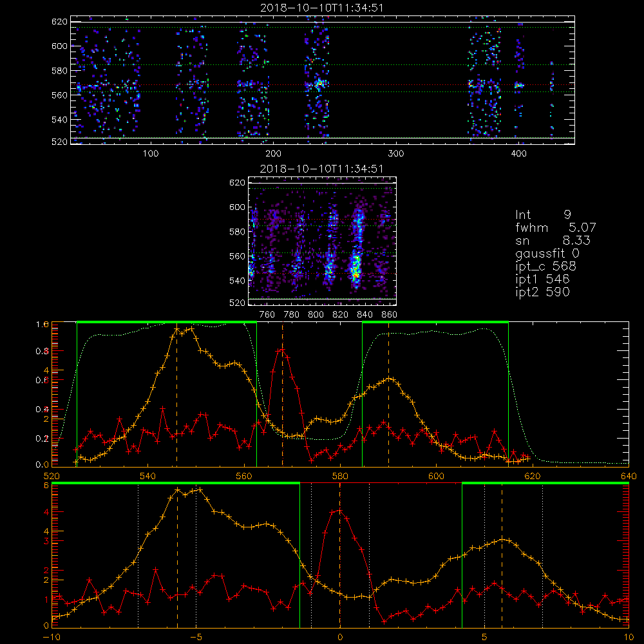
Task: Click x-axis label 820 on middle image plot
Action: coord(341,315)
